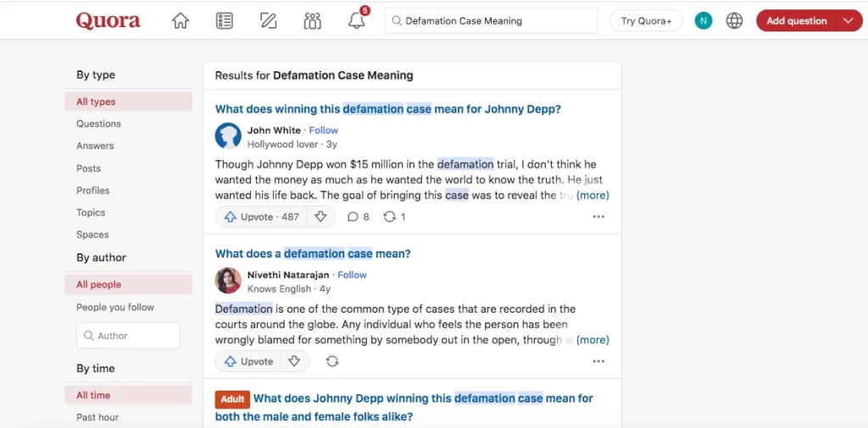Upvote Nivethi Natarajan's answer
The height and width of the screenshot is (428, 868).
click(248, 362)
